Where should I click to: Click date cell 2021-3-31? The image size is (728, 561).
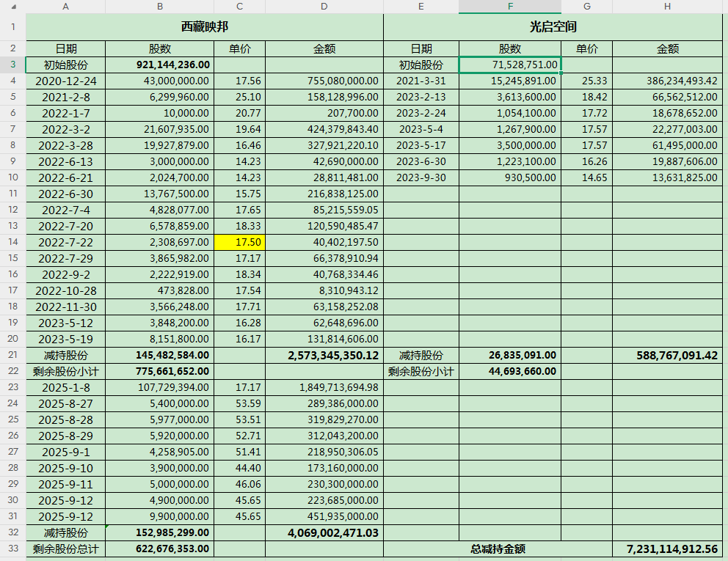click(x=421, y=81)
